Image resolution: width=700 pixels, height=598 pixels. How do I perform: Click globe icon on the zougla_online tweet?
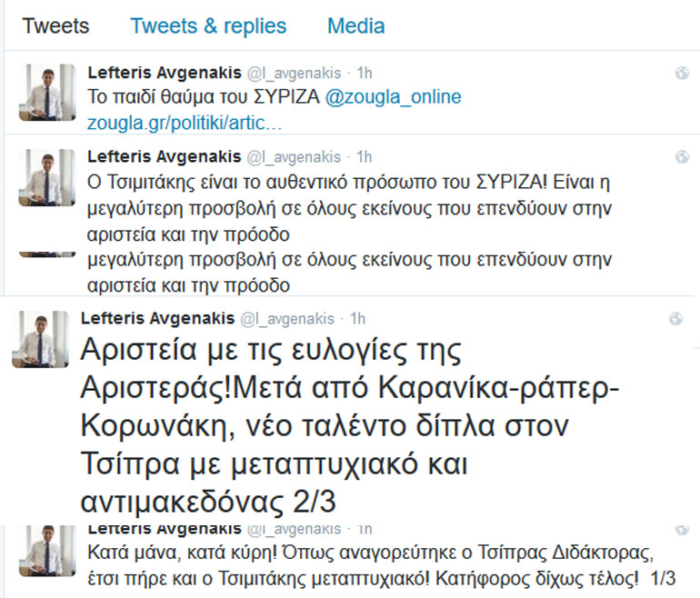[681, 72]
